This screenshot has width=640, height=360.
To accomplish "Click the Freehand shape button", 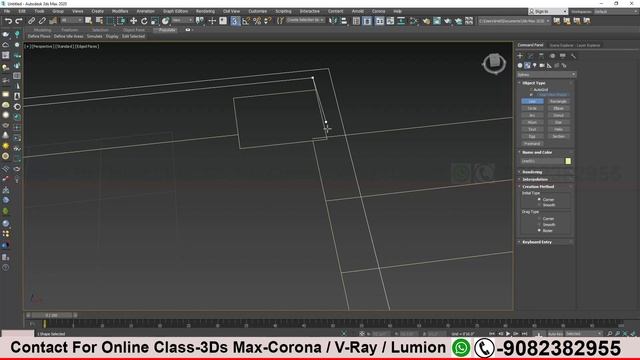I will (532, 143).
